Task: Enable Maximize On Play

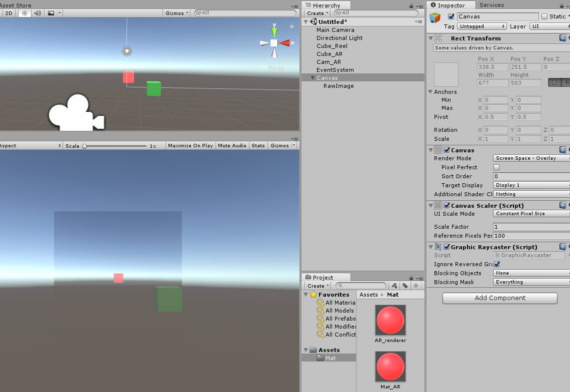Action: 190,145
